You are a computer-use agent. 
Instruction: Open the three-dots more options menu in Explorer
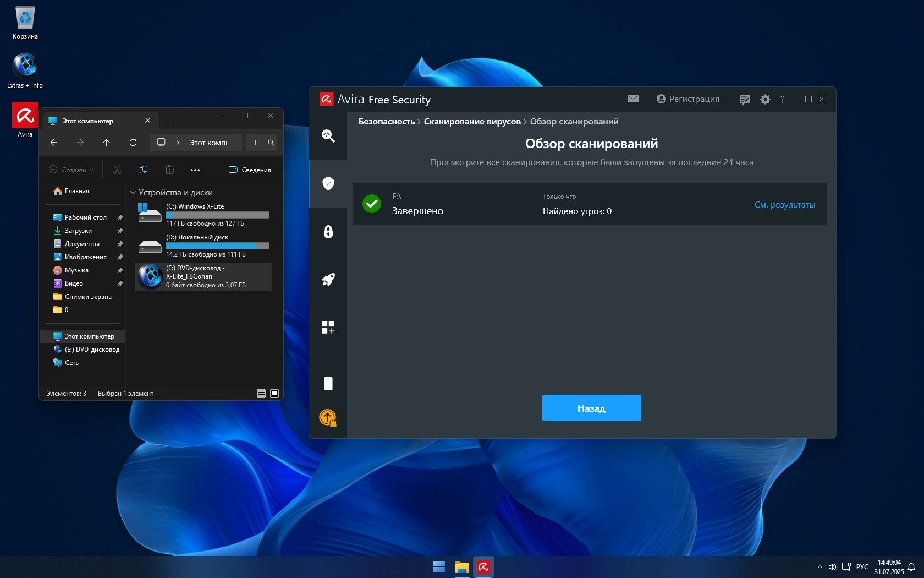point(195,170)
